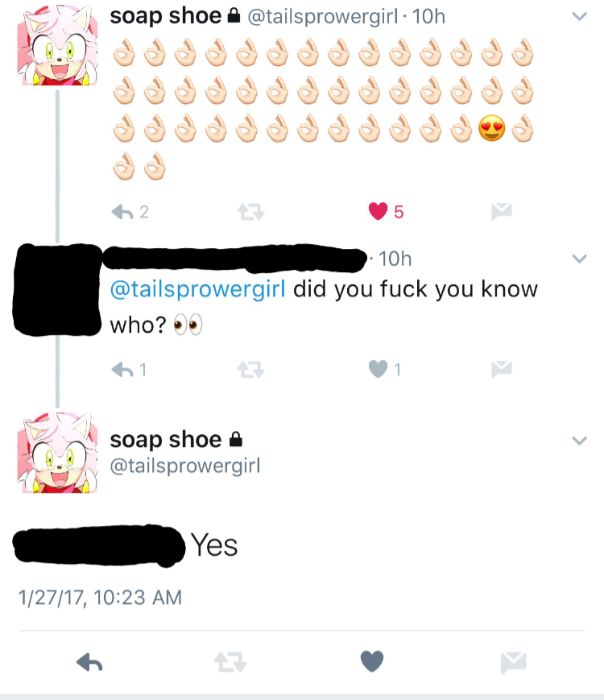
Task: Expand options chevron on 'Yes' tweet
Action: coord(580,441)
